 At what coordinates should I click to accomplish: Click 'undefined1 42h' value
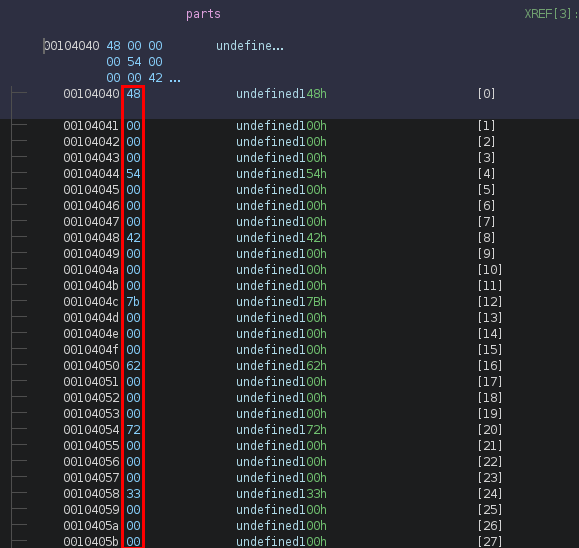281,238
